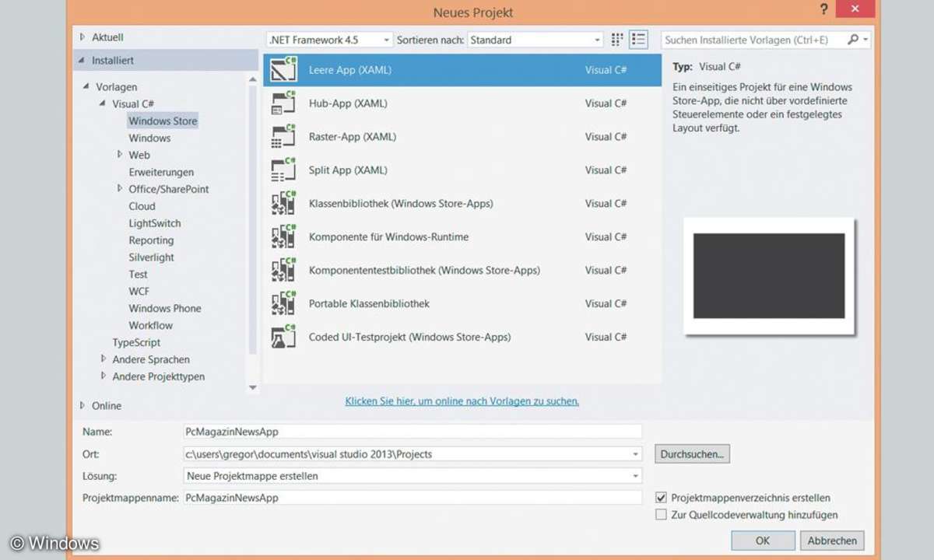Collapse the Vorlagen tree node
Image resolution: width=934 pixels, height=560 pixels.
(x=86, y=87)
